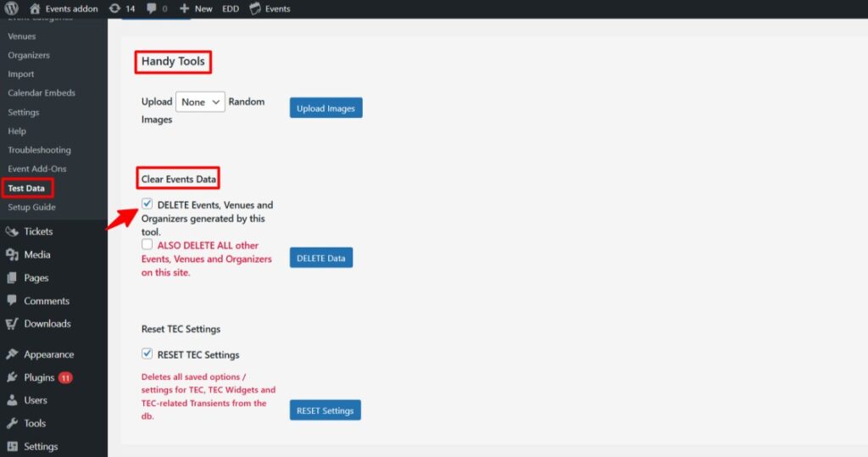Open the Tools menu label

pyautogui.click(x=35, y=423)
